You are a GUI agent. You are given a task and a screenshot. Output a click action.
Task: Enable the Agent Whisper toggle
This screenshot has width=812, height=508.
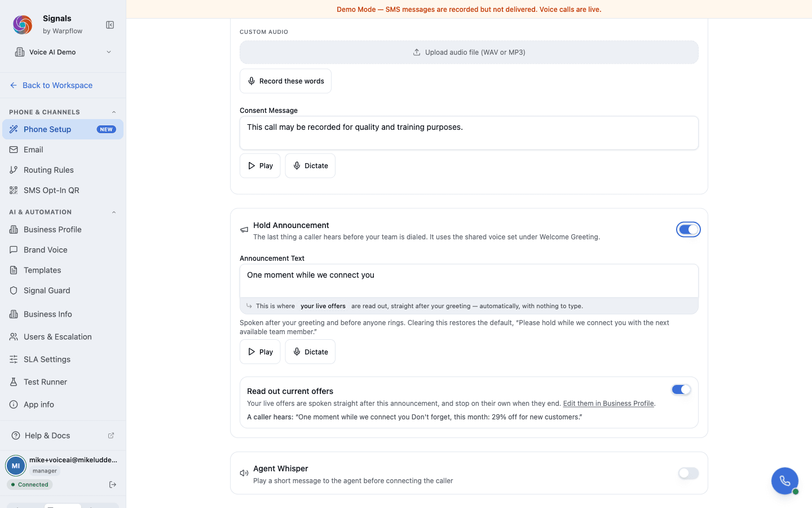(x=689, y=473)
